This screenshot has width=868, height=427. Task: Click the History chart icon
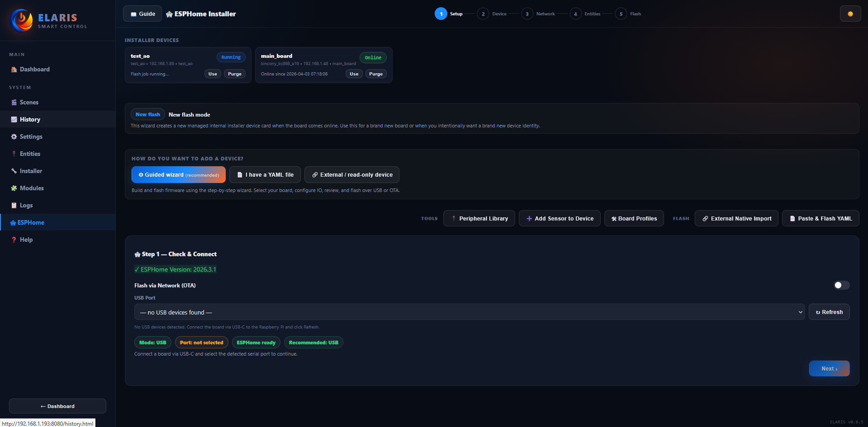coord(14,119)
